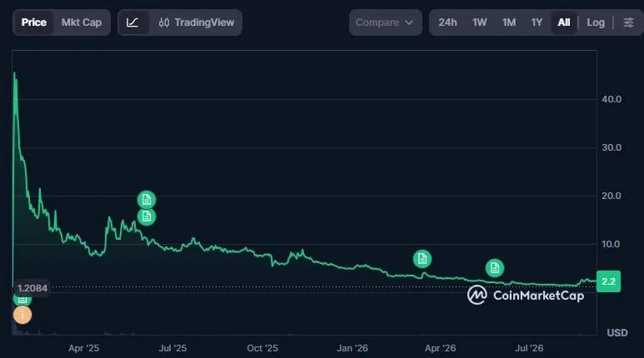Image resolution: width=644 pixels, height=358 pixels.
Task: Select the 1M time range
Action: pos(509,22)
